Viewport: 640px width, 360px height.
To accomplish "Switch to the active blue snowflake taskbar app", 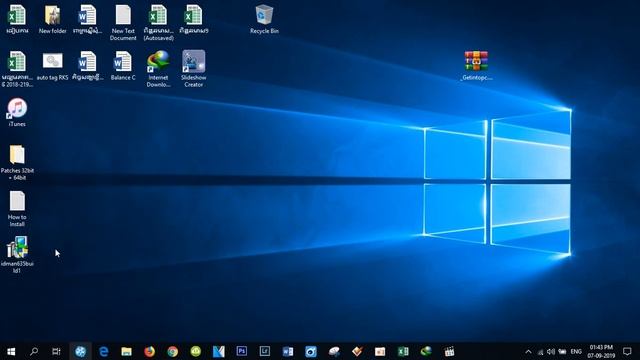I will tap(80, 351).
